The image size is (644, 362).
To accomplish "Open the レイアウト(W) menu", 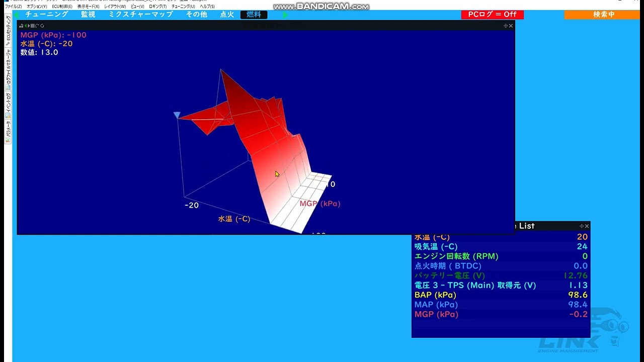I will pos(115,7).
